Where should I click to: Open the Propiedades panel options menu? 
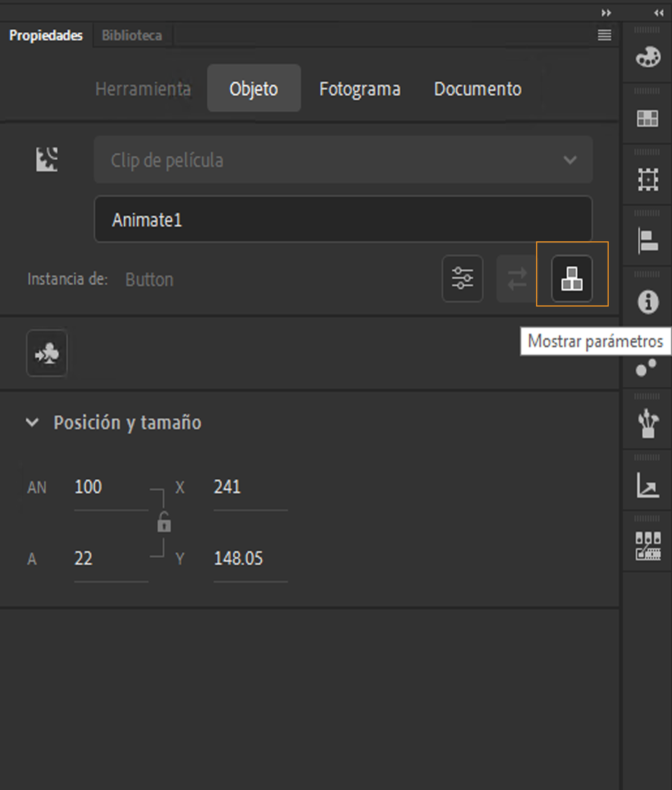tap(605, 35)
